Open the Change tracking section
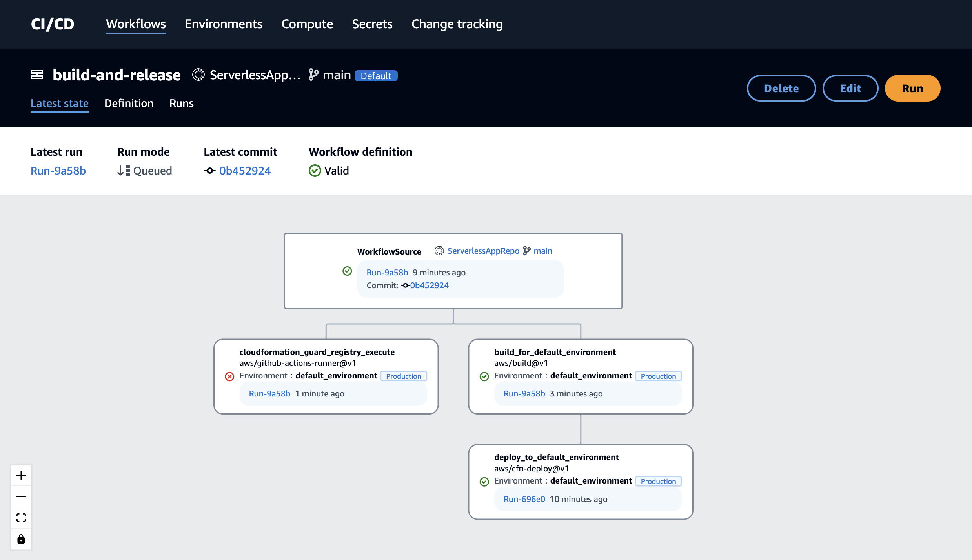 click(x=457, y=24)
